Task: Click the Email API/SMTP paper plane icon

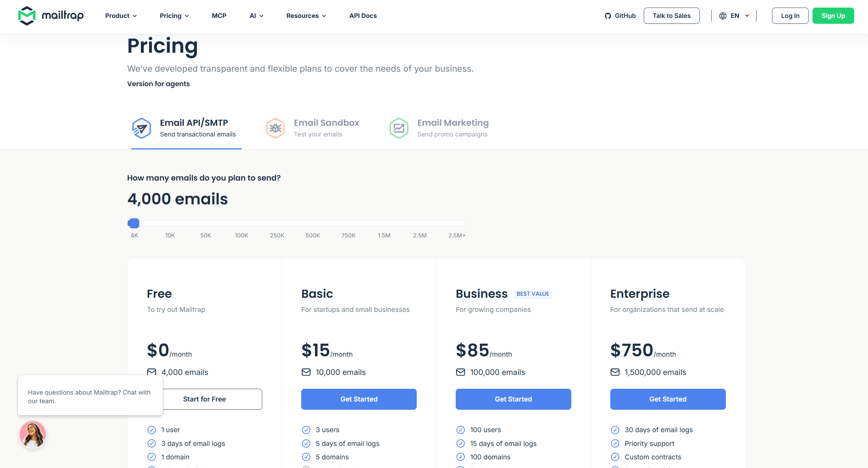Action: (x=141, y=128)
